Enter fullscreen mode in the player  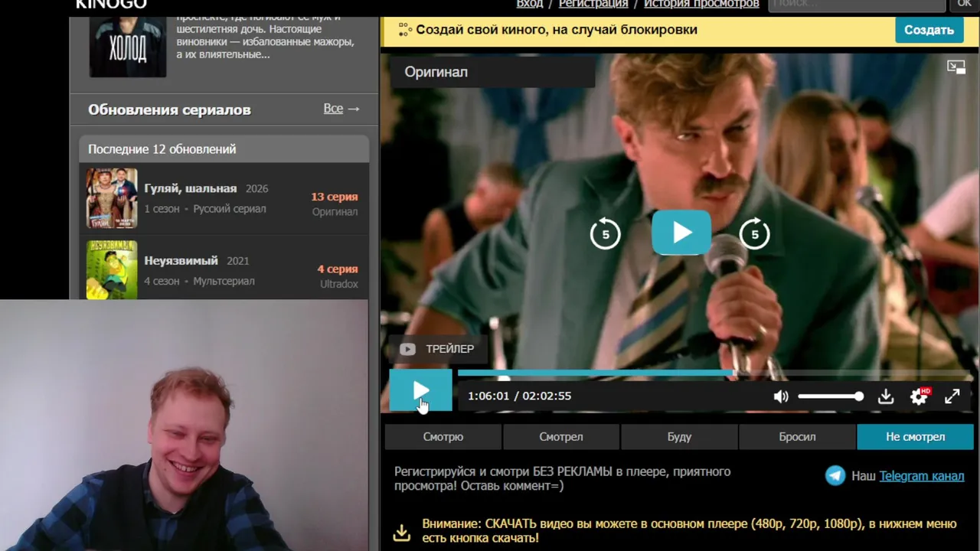tap(952, 396)
